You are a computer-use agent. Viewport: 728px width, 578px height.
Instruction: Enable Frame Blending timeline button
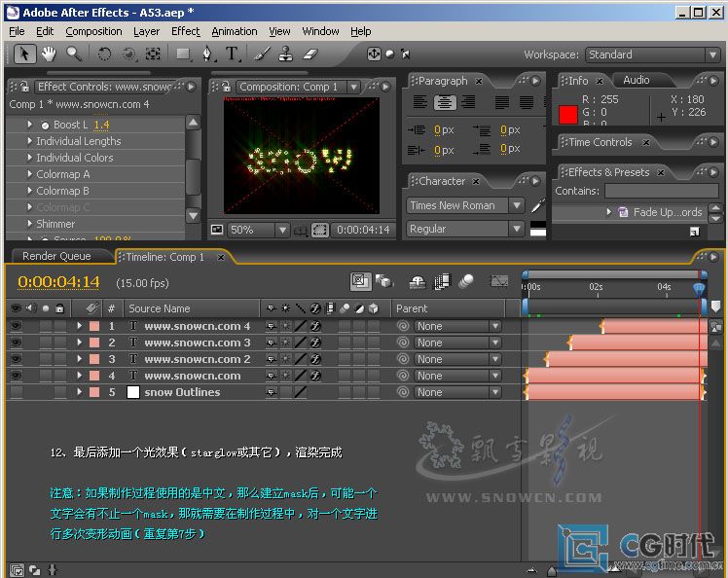coord(442,281)
